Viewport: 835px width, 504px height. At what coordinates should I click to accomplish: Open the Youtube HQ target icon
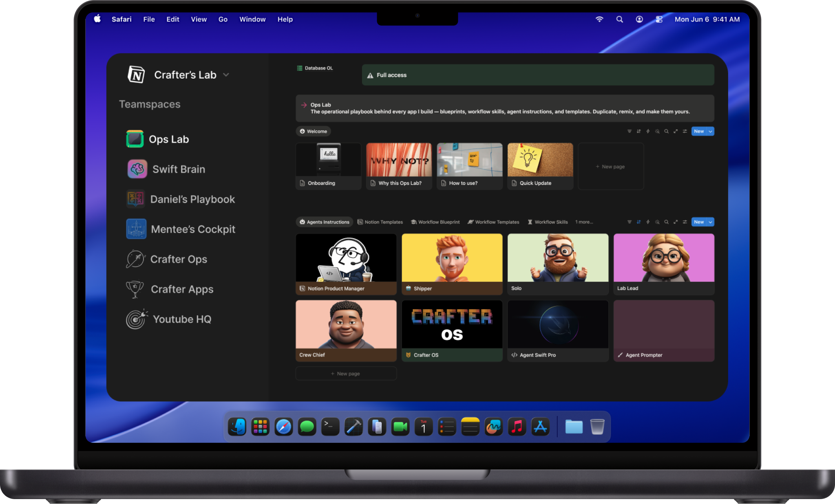point(136,319)
